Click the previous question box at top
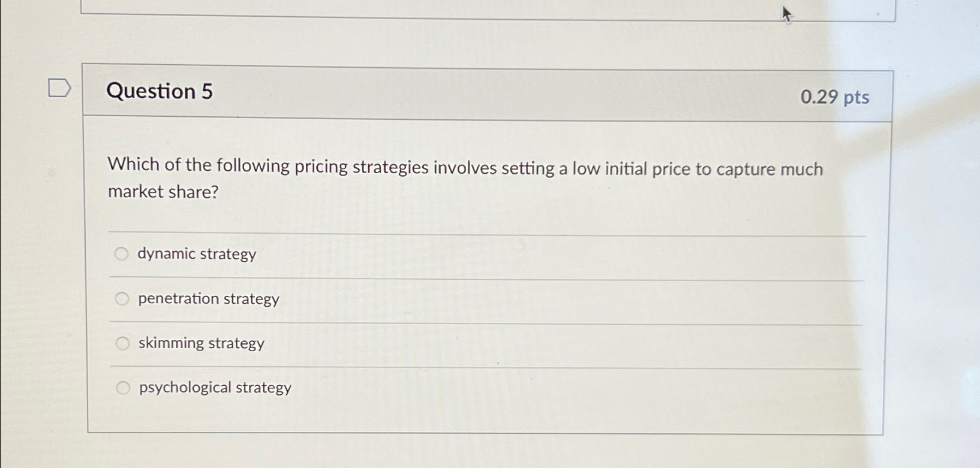Screen dimensions: 980x468 (488, 10)
